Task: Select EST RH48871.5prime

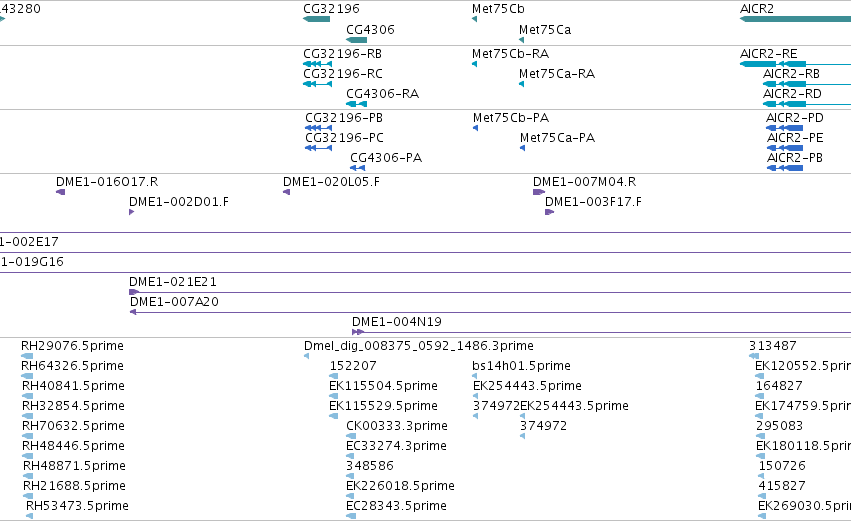Action: (x=74, y=466)
